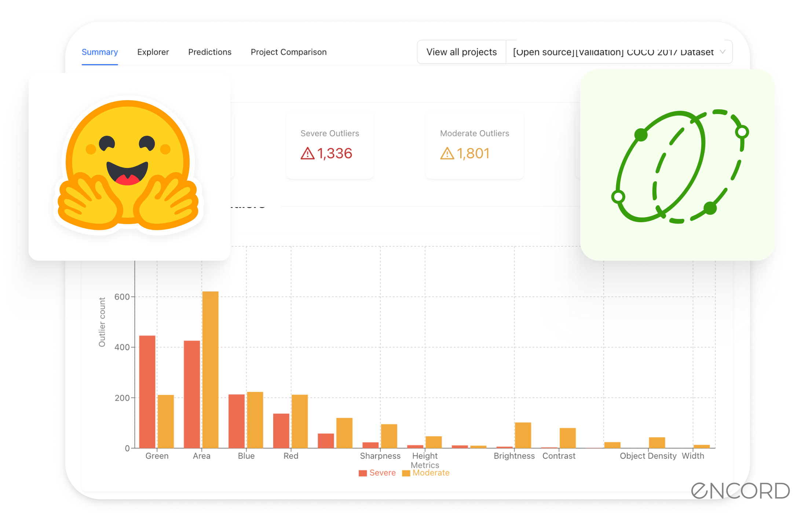812x521 pixels.
Task: Click the tall Moderate bar for Area
Action: [x=210, y=370]
